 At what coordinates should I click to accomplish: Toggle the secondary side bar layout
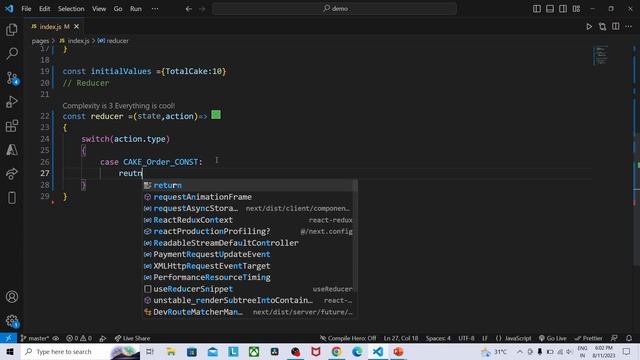point(563,9)
